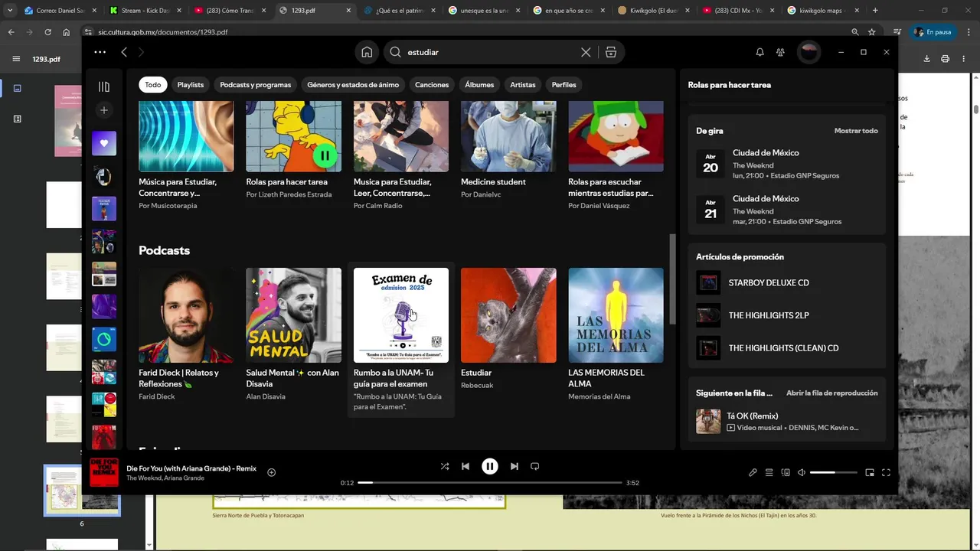Open the browse icon beside search field
The image size is (980, 551).
[610, 52]
